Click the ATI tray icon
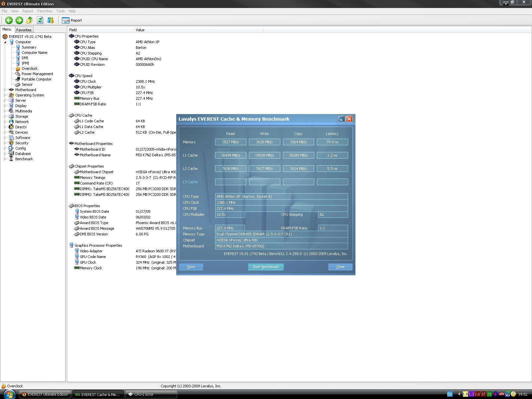The height and width of the screenshot is (399, 532). point(501,394)
